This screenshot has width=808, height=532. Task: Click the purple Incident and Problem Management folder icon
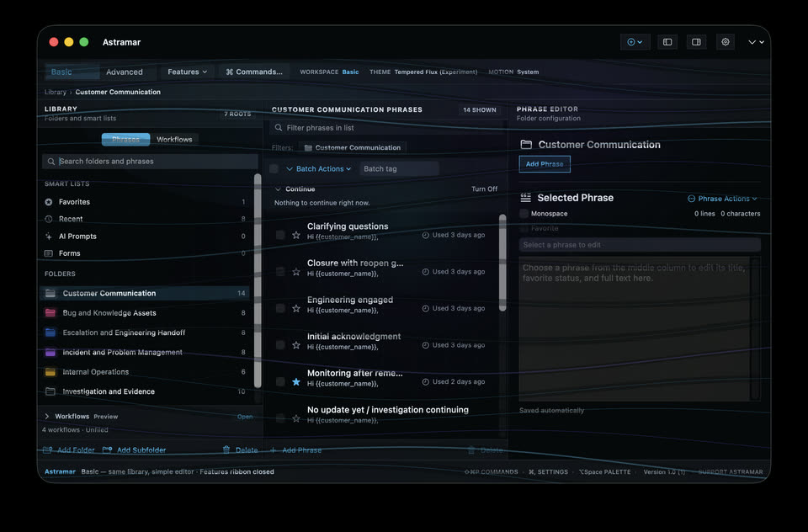point(50,352)
